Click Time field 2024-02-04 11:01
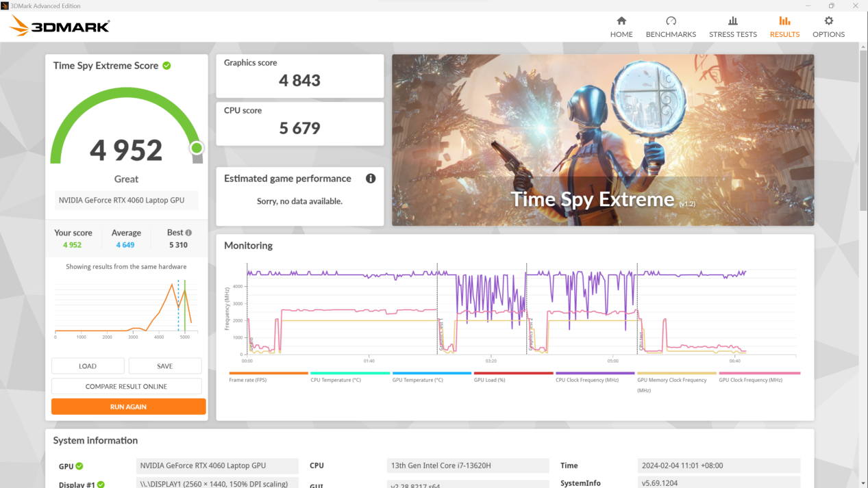The height and width of the screenshot is (488, 868). (x=719, y=466)
